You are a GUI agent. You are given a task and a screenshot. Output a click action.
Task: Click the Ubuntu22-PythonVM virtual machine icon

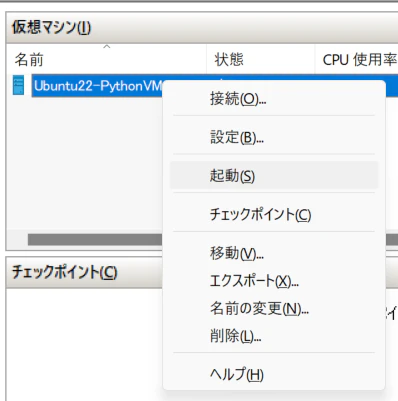[18, 85]
